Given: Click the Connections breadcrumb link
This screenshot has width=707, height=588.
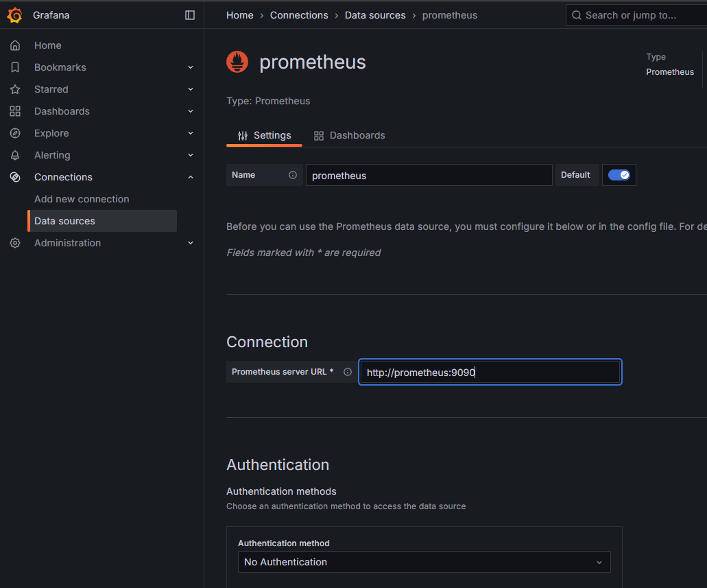Looking at the screenshot, I should pyautogui.click(x=299, y=15).
